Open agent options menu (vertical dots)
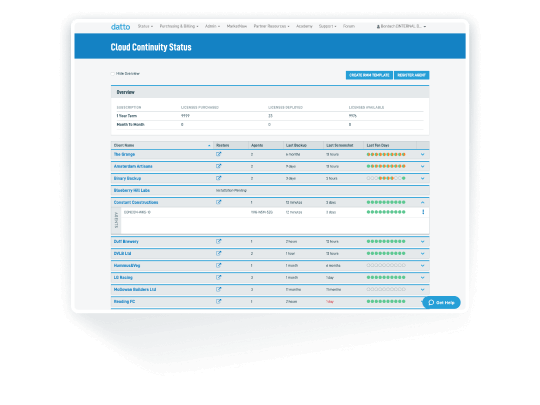540x405 pixels. point(423,212)
